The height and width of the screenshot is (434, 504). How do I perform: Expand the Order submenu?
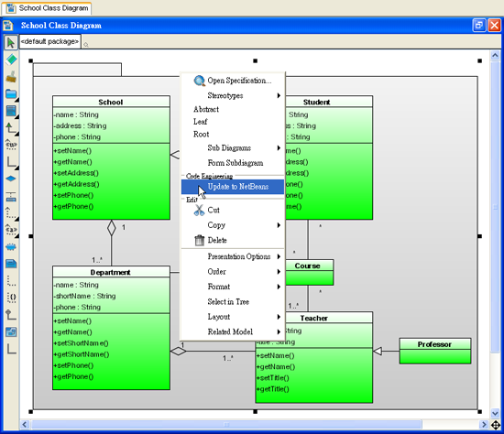pos(233,271)
